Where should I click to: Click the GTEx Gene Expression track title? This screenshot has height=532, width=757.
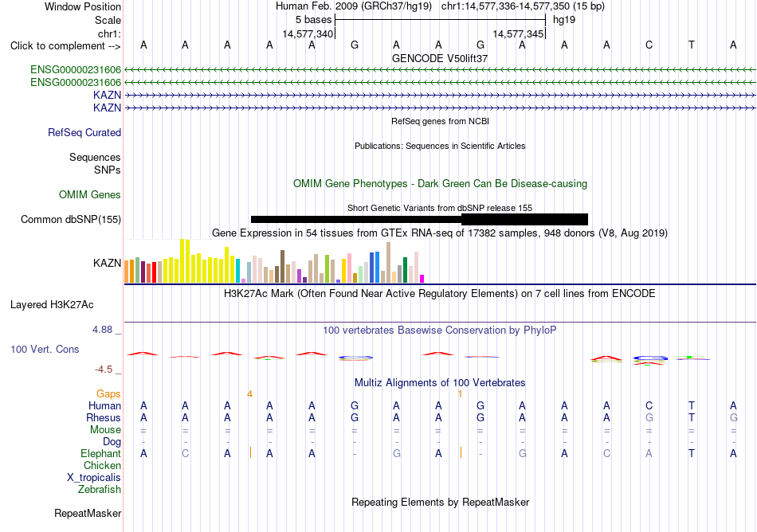(x=440, y=233)
